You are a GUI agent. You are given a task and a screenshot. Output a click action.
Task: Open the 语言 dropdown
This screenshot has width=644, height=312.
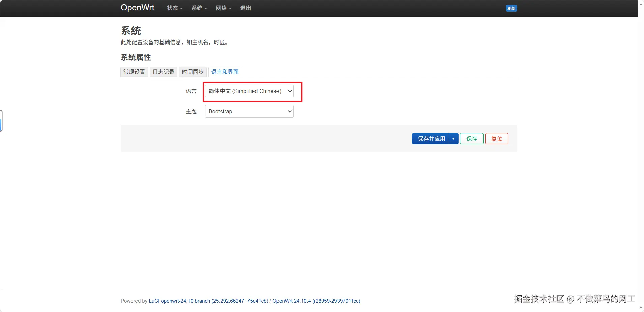click(x=249, y=91)
